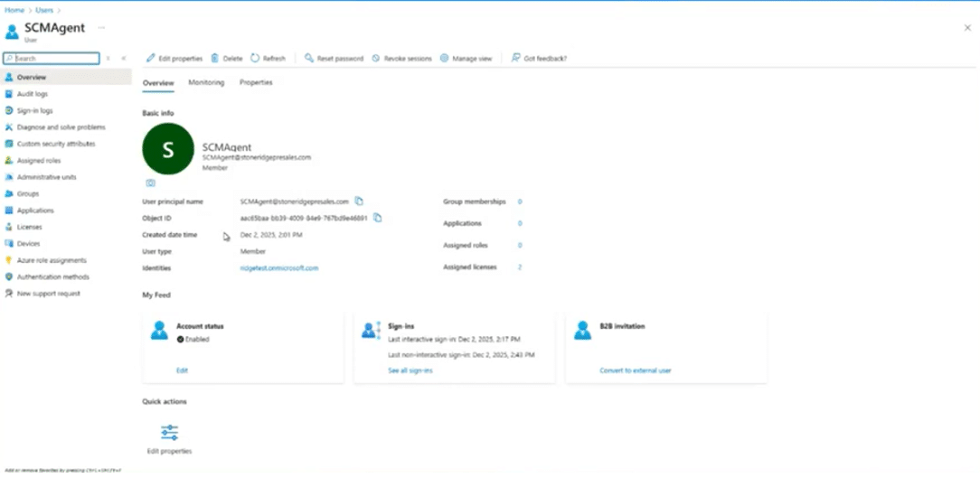
Task: Click the Sign-in logs icon
Action: [x=9, y=110]
